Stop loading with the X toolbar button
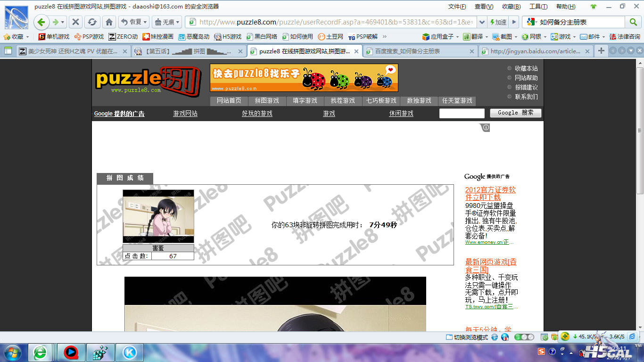Screen dimensions: 644x362 tap(75, 22)
